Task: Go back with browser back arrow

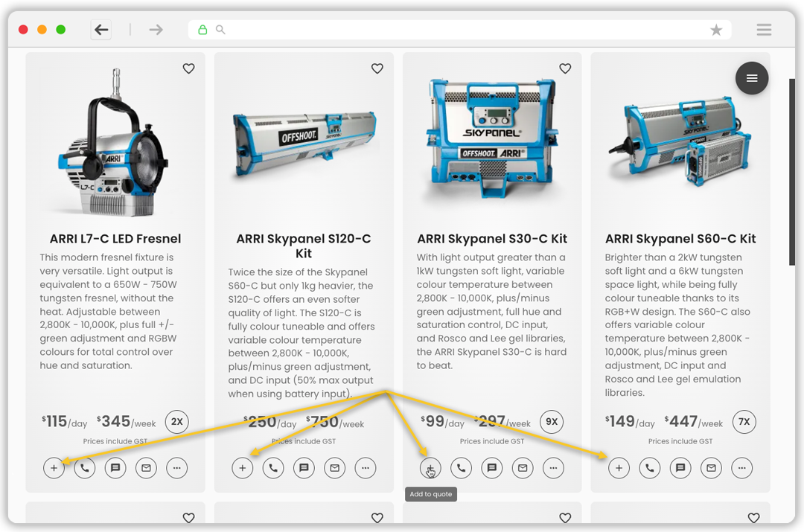Action: [x=101, y=30]
